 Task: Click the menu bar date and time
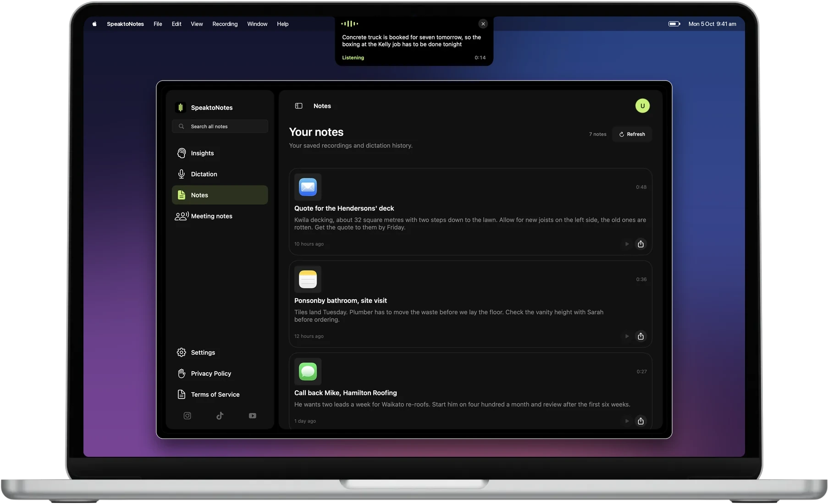[x=712, y=24]
